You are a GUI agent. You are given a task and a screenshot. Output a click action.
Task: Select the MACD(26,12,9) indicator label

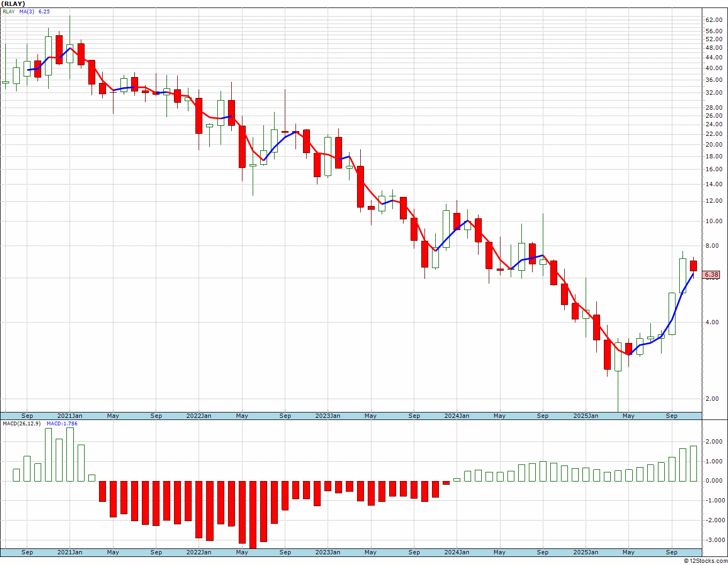(x=21, y=423)
